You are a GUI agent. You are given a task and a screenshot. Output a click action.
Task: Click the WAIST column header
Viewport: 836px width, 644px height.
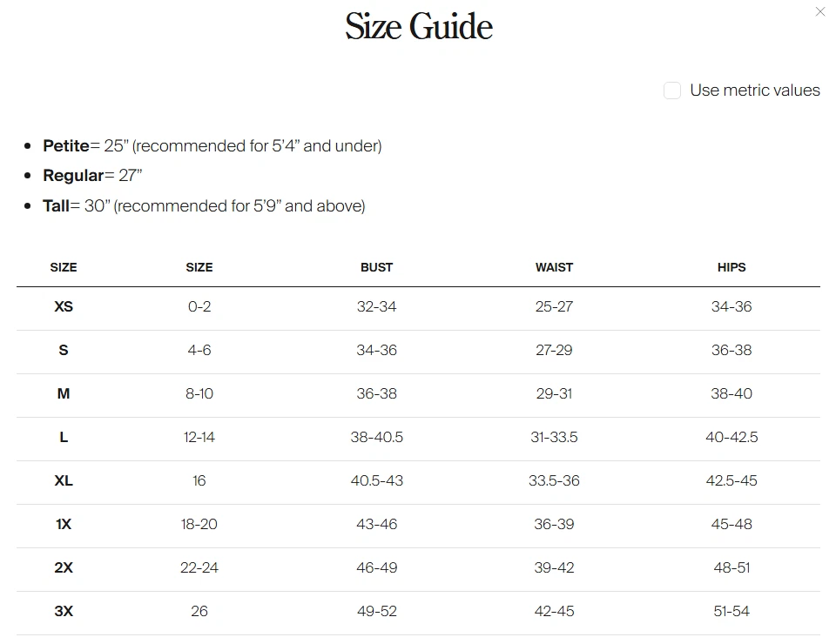554,267
